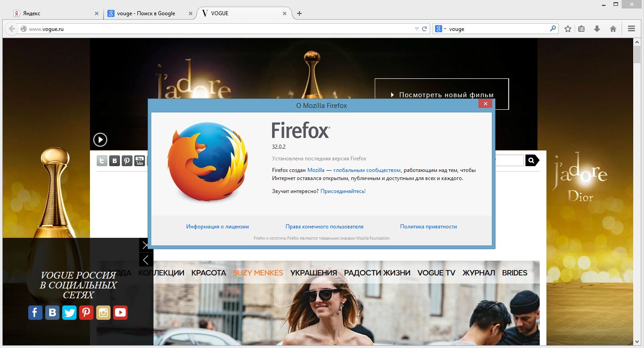
Task: Choose search engine via Google icon dropdown
Action: coord(440,29)
